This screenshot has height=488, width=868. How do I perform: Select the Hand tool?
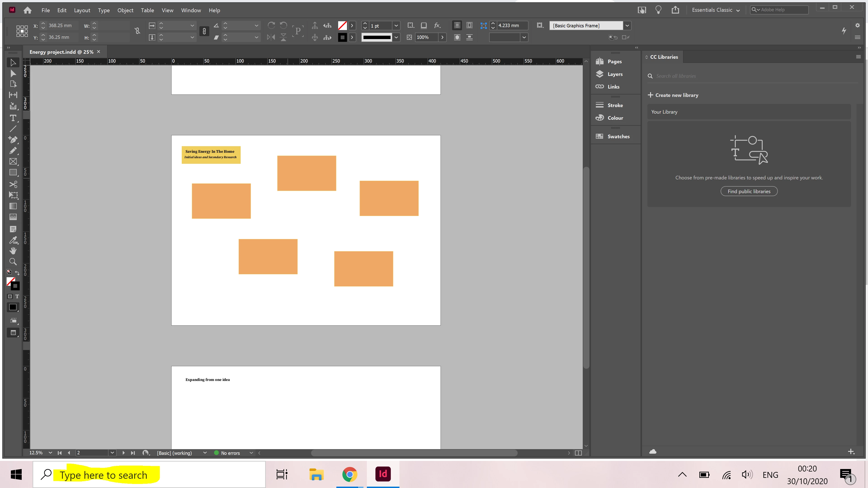pos(13,251)
